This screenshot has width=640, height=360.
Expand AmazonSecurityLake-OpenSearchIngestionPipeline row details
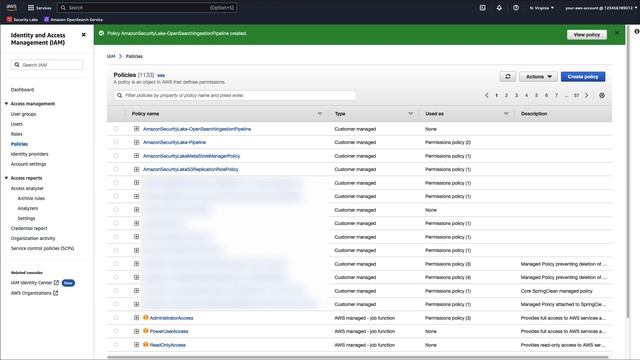[136, 129]
